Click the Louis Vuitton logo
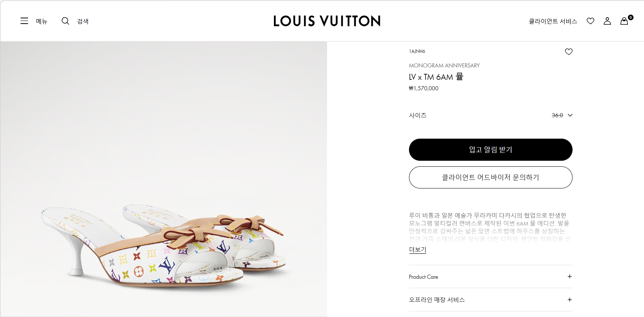 point(327,21)
